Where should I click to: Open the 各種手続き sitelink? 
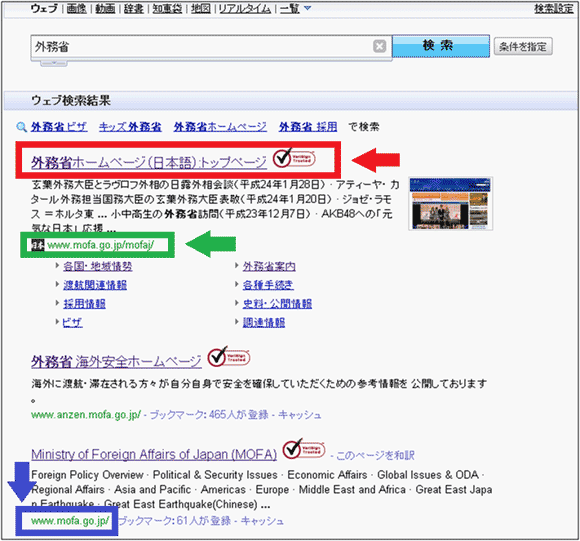(x=268, y=285)
